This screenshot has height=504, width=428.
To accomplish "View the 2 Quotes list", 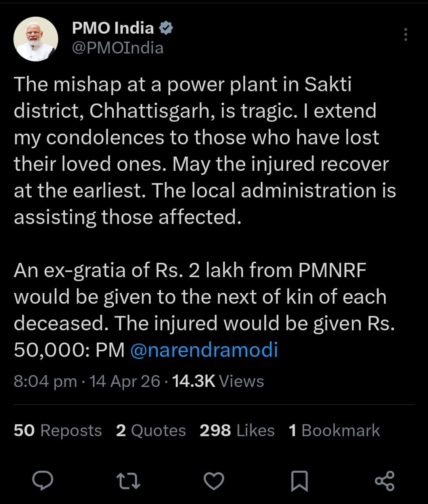I will [151, 431].
